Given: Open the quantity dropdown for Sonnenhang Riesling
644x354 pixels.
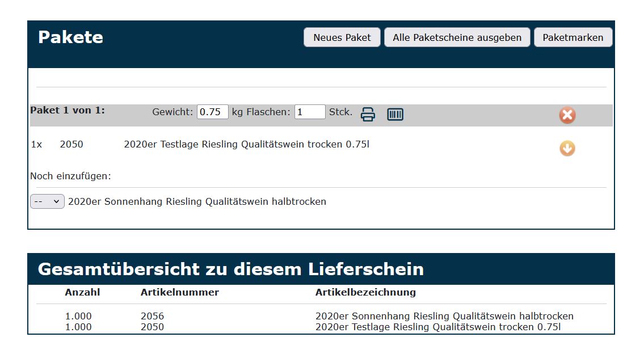Looking at the screenshot, I should (x=47, y=201).
